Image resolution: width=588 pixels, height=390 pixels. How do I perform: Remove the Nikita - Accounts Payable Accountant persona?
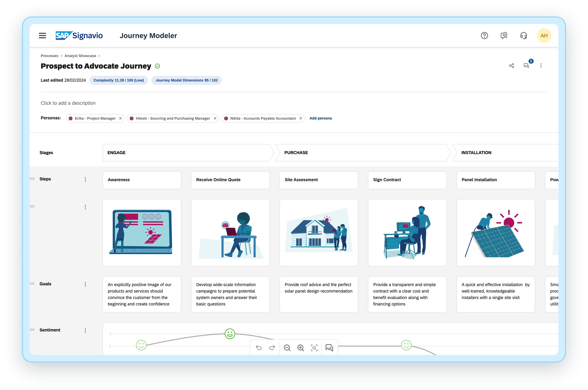[301, 118]
